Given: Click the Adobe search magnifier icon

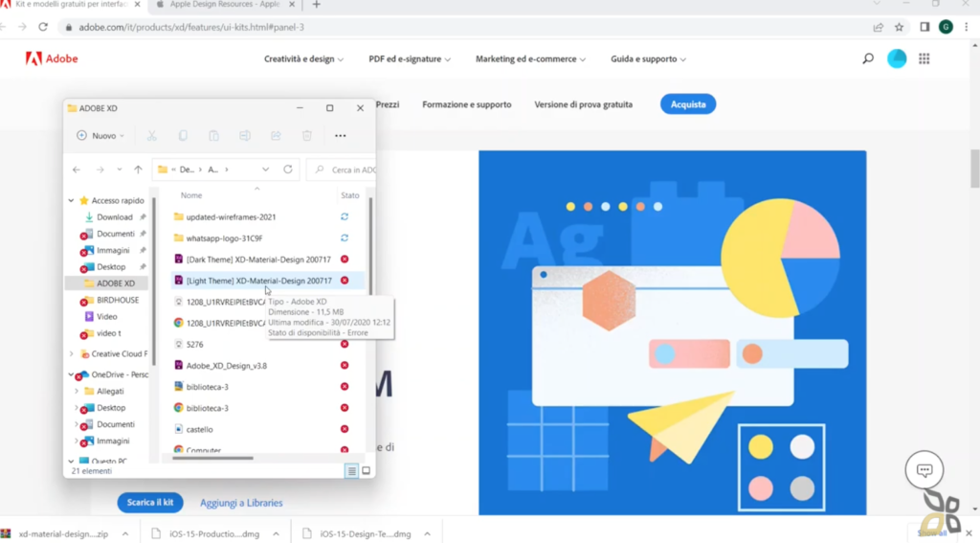Looking at the screenshot, I should (x=868, y=58).
